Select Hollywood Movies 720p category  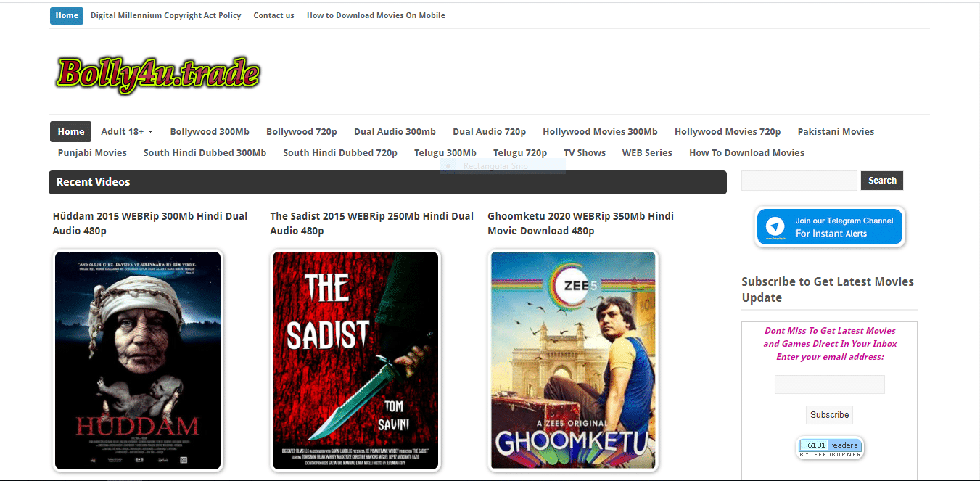coord(728,131)
